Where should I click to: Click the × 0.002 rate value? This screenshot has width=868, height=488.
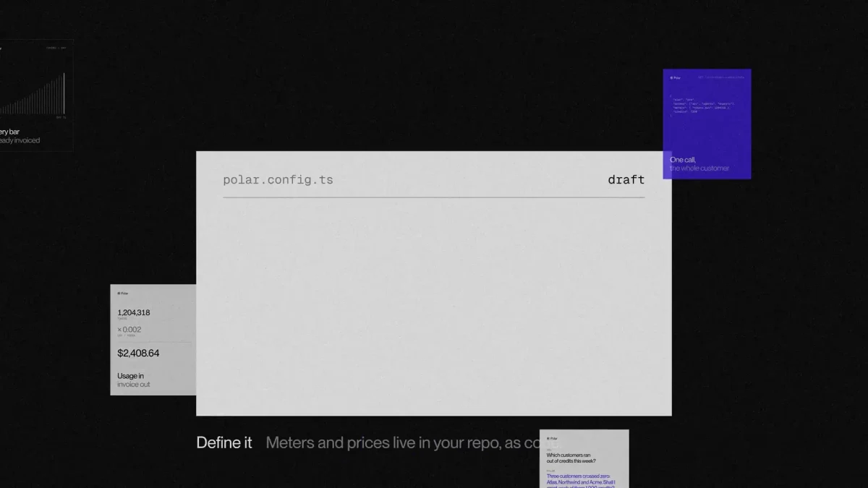coord(129,330)
